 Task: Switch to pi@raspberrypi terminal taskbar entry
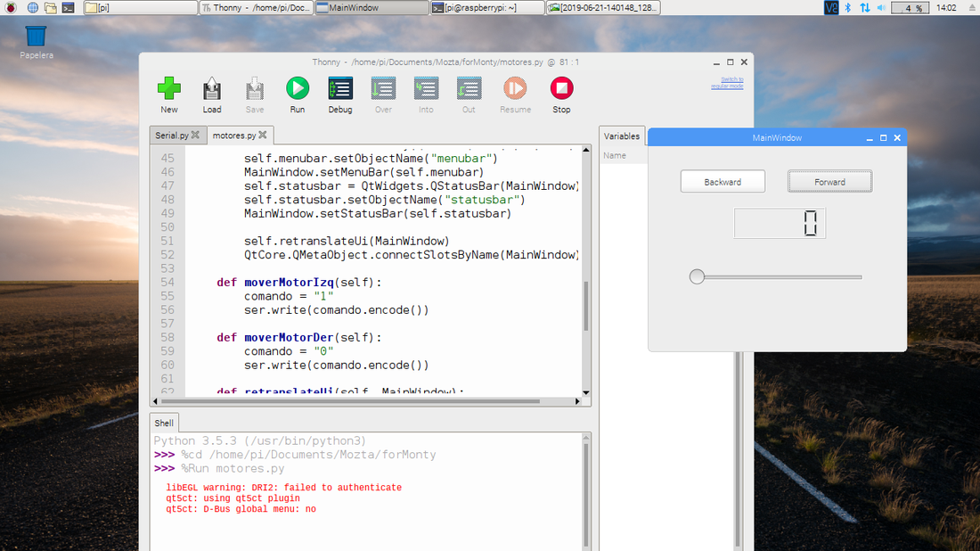tap(487, 7)
